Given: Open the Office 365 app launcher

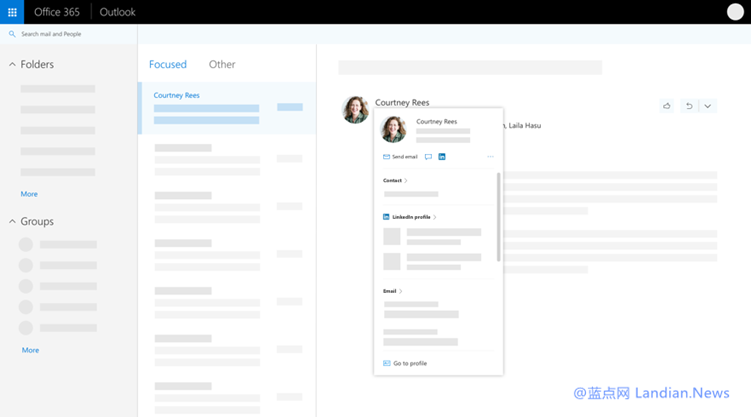Looking at the screenshot, I should (x=12, y=12).
